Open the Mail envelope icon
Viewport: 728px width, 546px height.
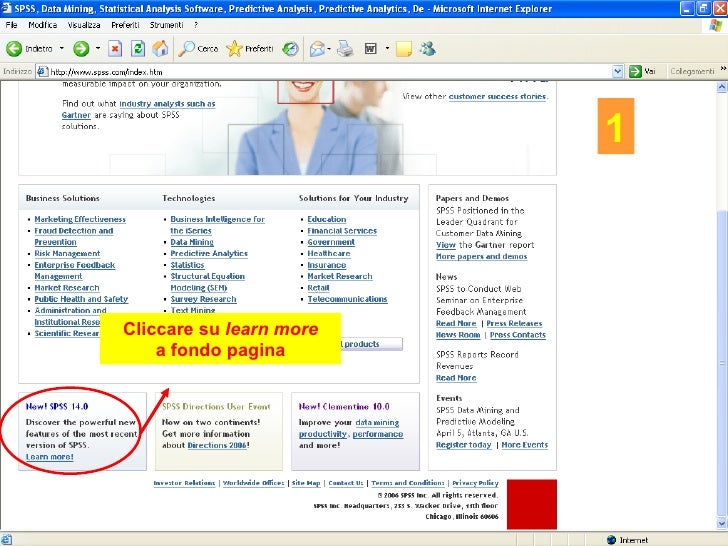(x=317, y=48)
